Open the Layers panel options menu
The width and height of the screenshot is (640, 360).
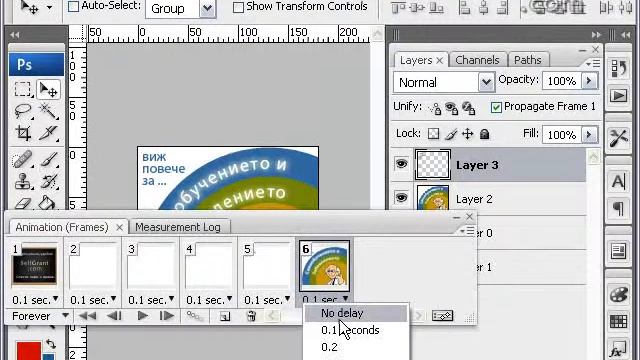tap(593, 64)
